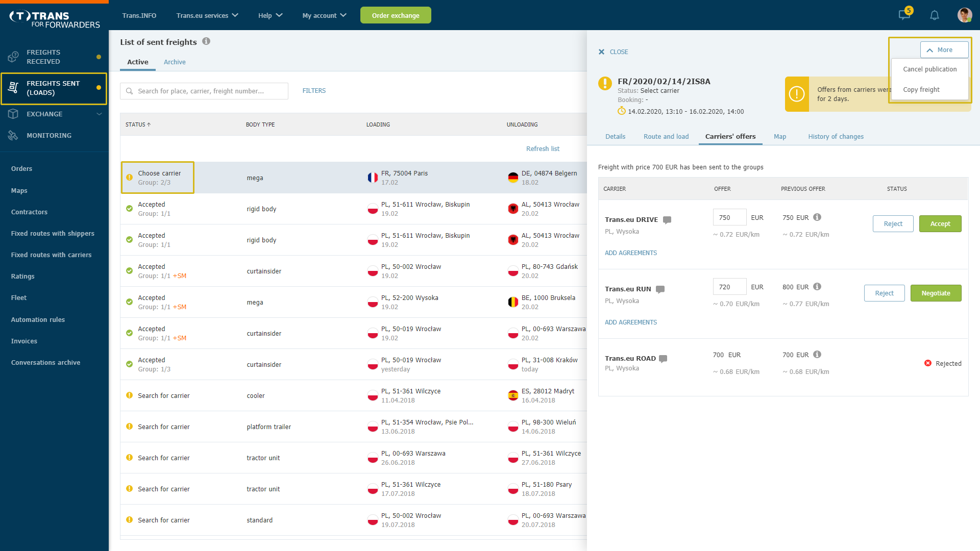Close the freight details panel

point(613,52)
